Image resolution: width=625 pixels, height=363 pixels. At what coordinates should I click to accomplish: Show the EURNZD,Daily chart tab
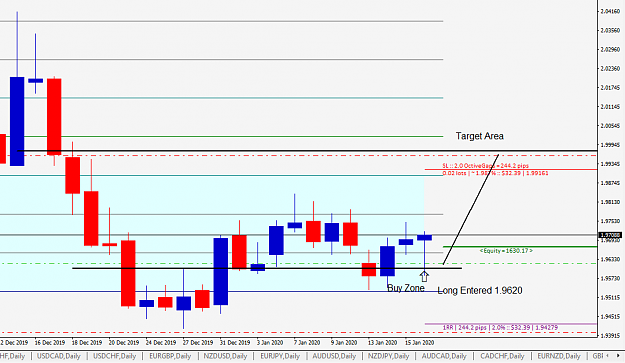click(x=559, y=356)
